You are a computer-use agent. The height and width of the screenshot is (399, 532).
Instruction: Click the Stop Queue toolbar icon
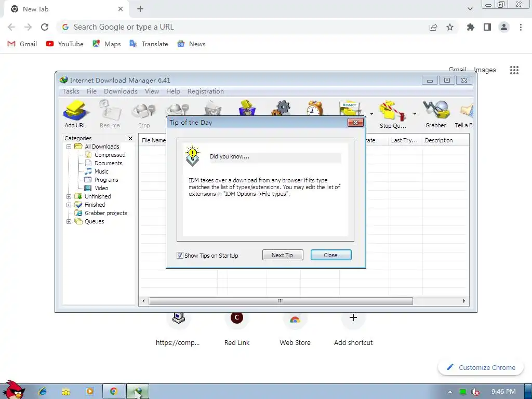(393, 115)
